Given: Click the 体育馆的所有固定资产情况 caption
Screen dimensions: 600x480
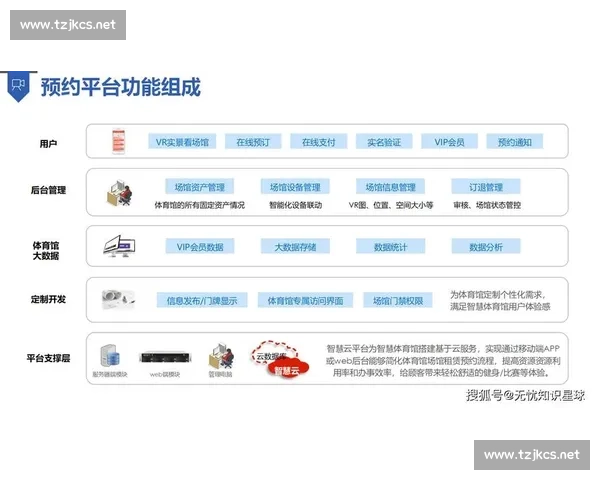Looking at the screenshot, I should (x=199, y=205).
